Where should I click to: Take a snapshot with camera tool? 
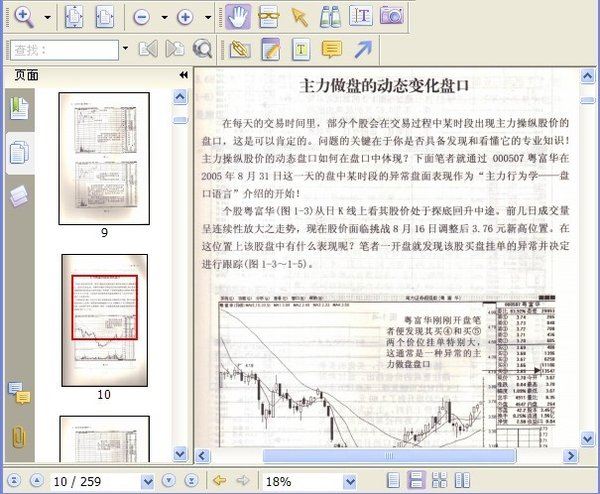pyautogui.click(x=391, y=16)
